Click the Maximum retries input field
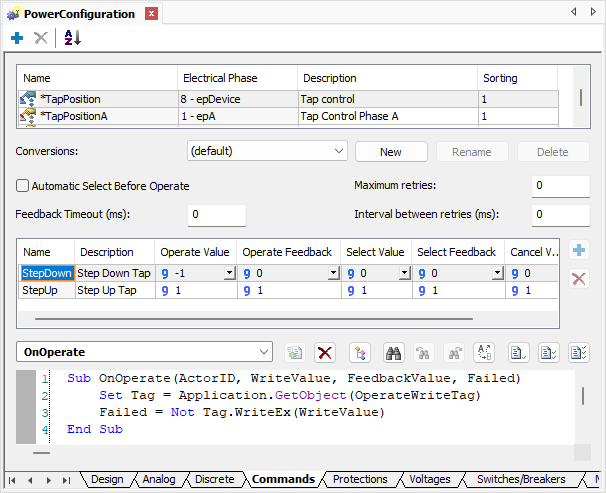 coord(560,186)
